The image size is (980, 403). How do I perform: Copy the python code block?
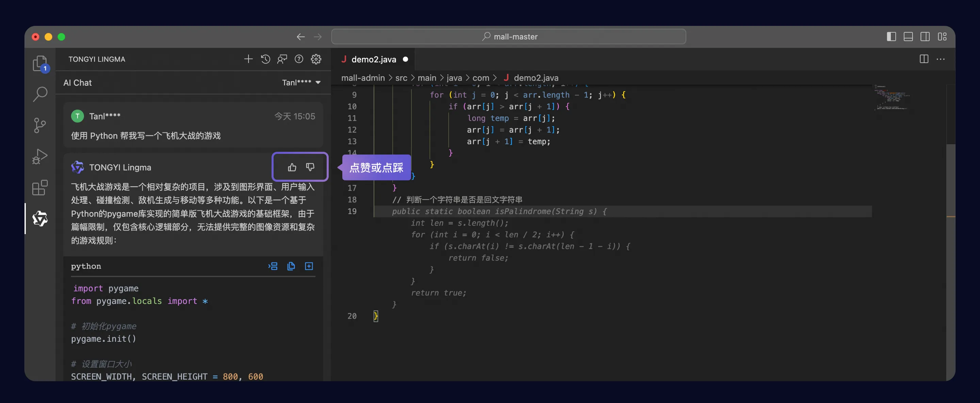[291, 266]
